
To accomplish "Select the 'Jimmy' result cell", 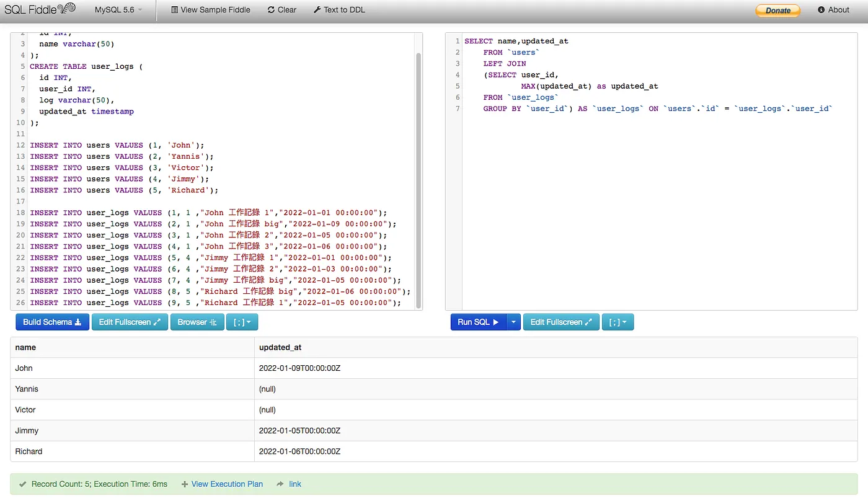I will (132, 430).
